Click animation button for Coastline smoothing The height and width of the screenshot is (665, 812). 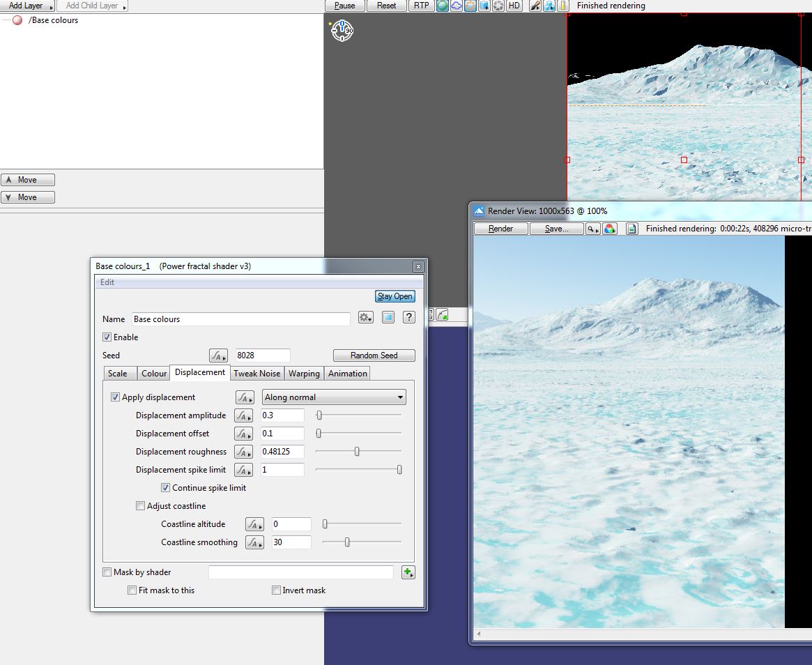254,542
